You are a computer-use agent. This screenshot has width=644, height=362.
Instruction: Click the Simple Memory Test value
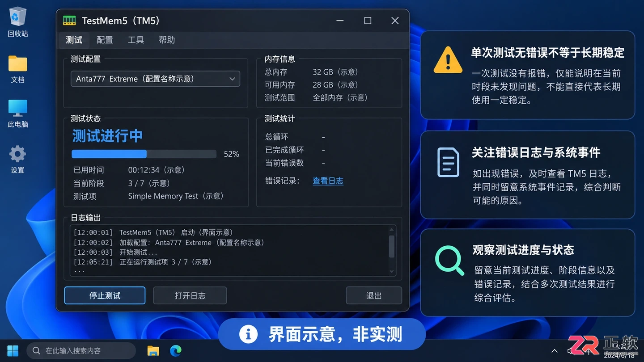click(x=176, y=196)
